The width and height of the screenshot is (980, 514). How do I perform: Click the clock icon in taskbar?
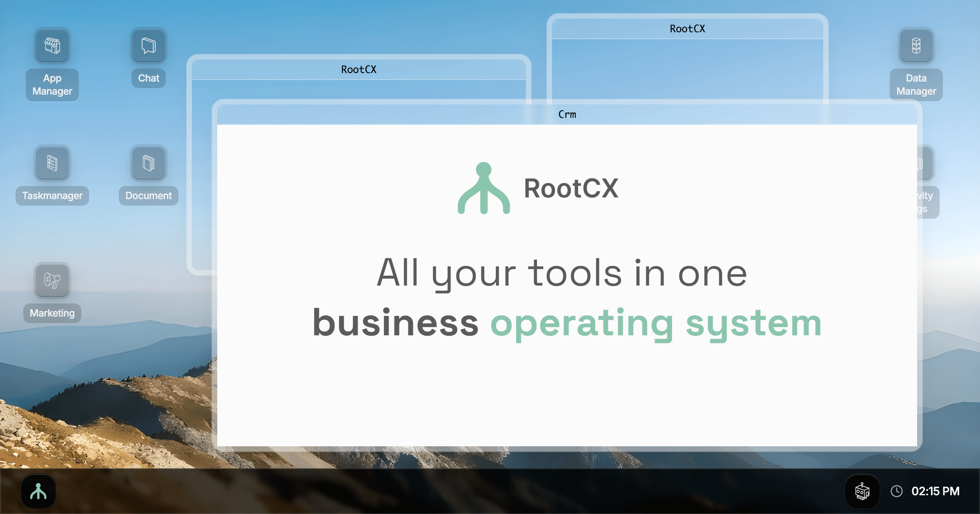[896, 491]
